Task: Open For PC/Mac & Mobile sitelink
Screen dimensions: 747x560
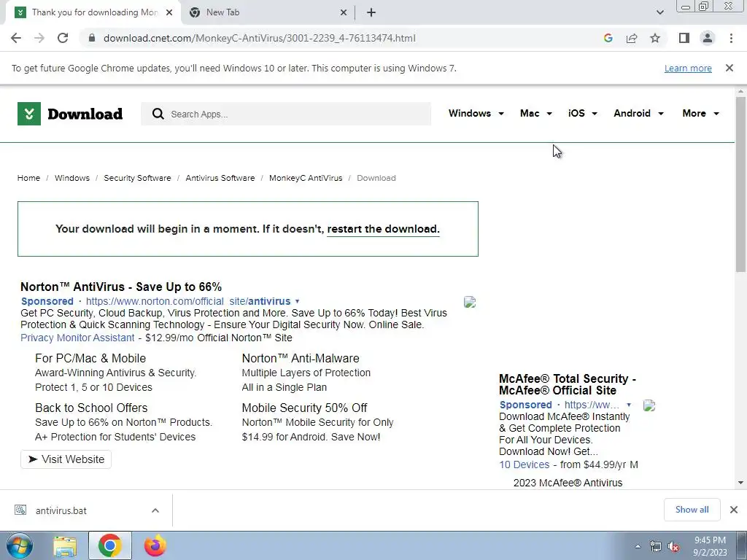Action: 90,359
